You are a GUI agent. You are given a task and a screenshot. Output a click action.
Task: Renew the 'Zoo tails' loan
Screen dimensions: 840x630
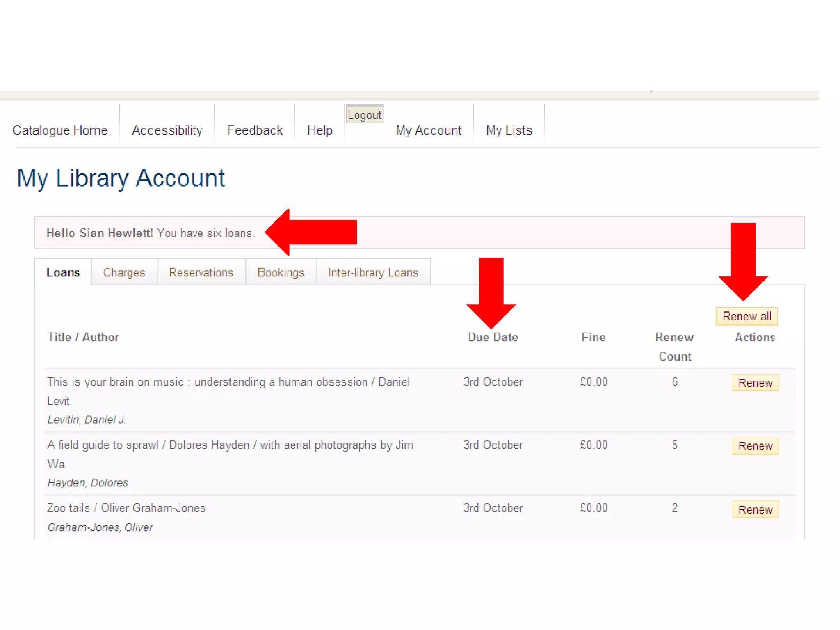point(755,509)
